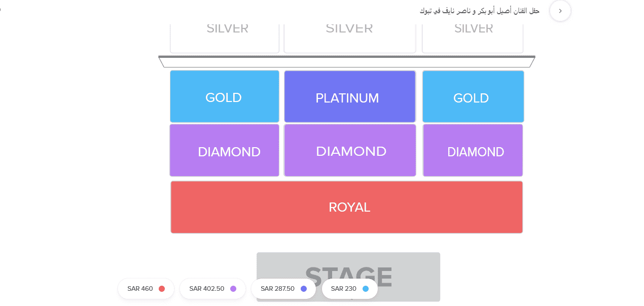Choose the left DIAMOND section
Viewport: 644px width, 306px height.
pos(225,150)
